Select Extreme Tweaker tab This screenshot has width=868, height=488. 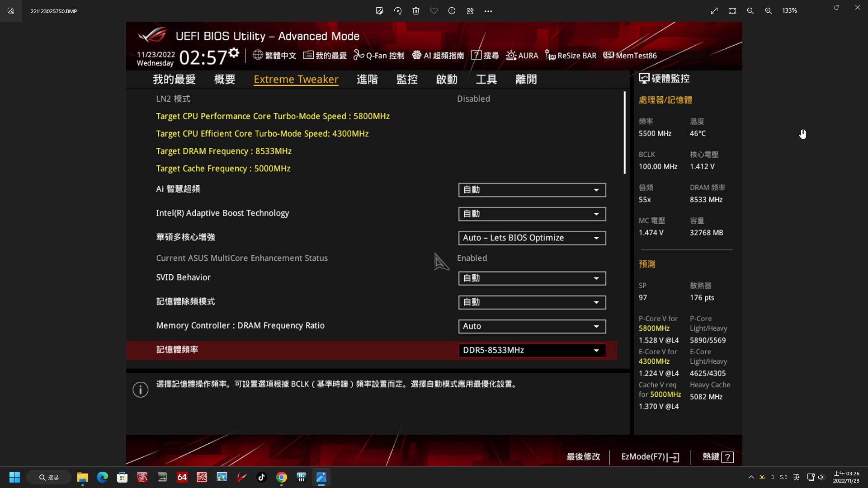click(296, 80)
